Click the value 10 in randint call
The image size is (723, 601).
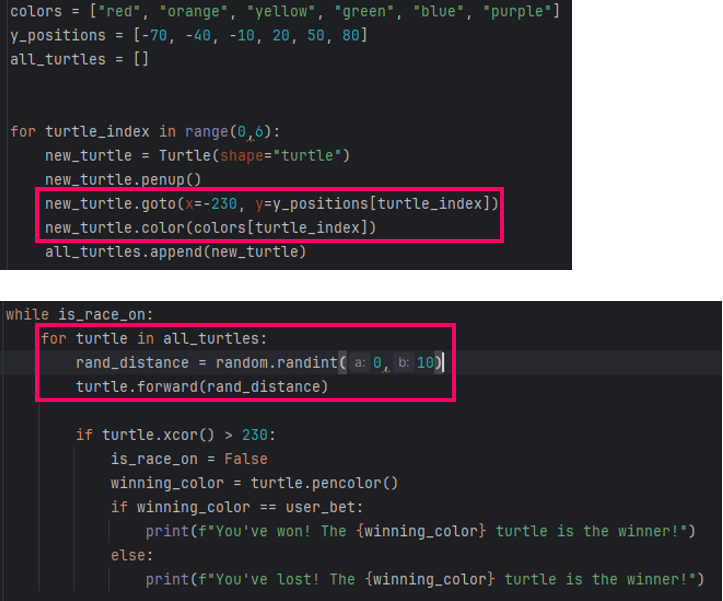[425, 363]
